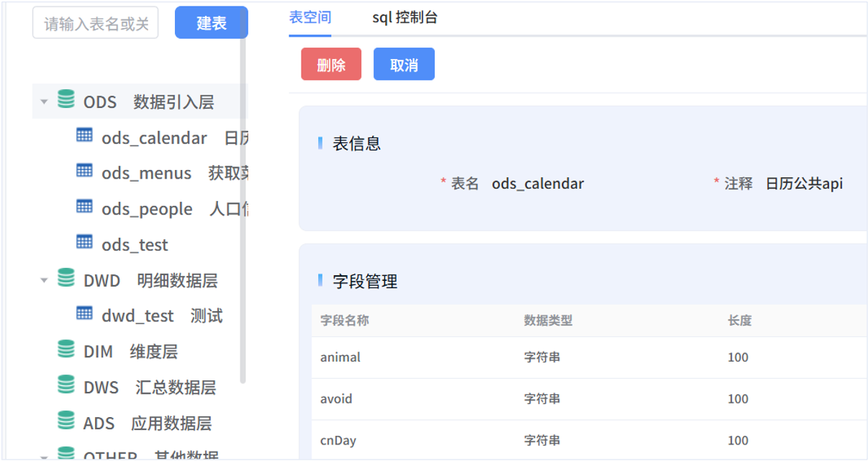The width and height of the screenshot is (868, 461).
Task: Collapse the DWD 明细数据层 tree node
Action: [x=44, y=280]
